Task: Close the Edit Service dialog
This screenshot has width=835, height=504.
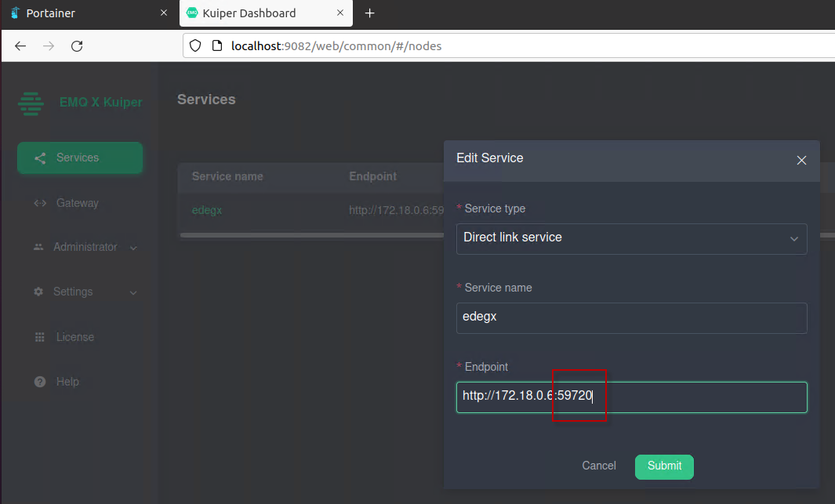Action: click(801, 160)
